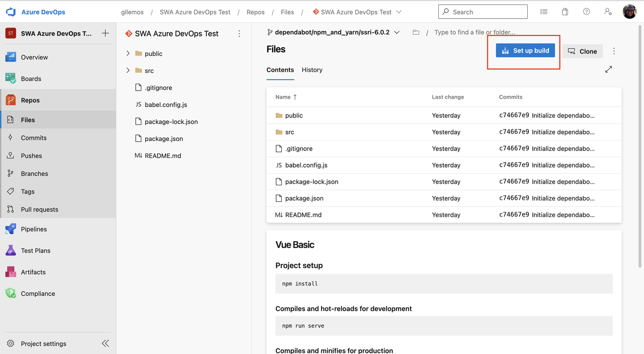
Task: Click the Artifacts icon in sidebar
Action: pyautogui.click(x=11, y=272)
